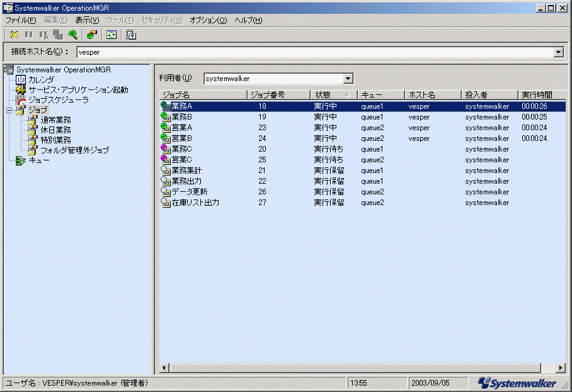Screen dimensions: 572x392
Task: Click the held-job icon of データ更新
Action: [x=166, y=192]
